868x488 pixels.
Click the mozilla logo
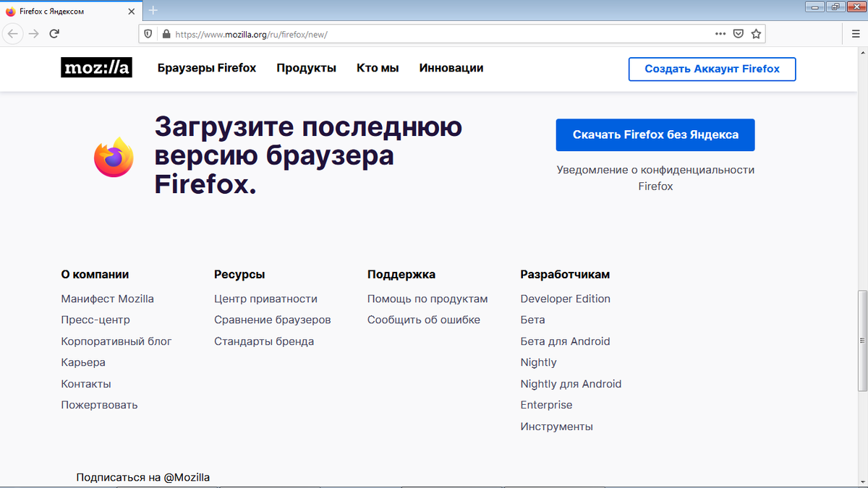pyautogui.click(x=96, y=68)
